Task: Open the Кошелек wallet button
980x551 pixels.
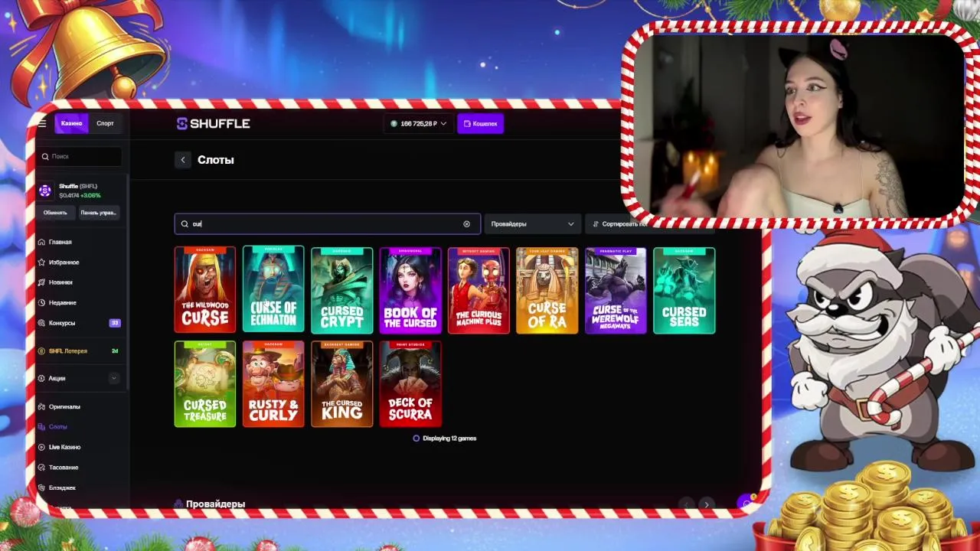Action: 480,123
